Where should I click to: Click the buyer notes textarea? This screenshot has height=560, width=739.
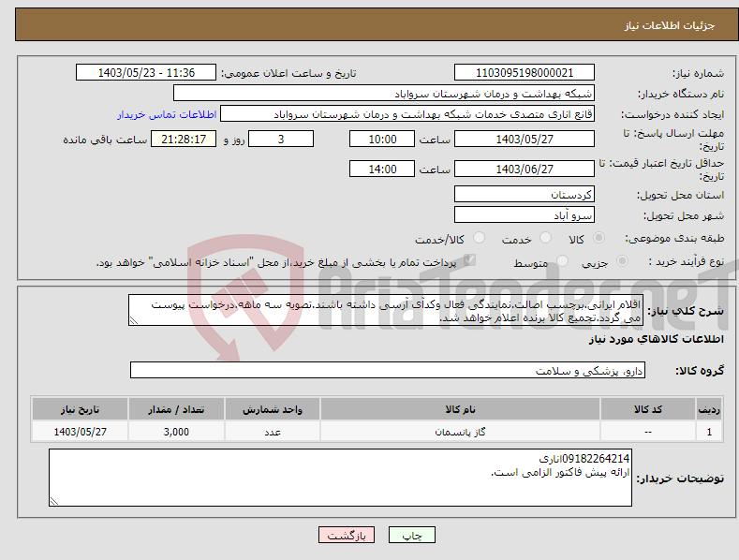tap(340, 478)
